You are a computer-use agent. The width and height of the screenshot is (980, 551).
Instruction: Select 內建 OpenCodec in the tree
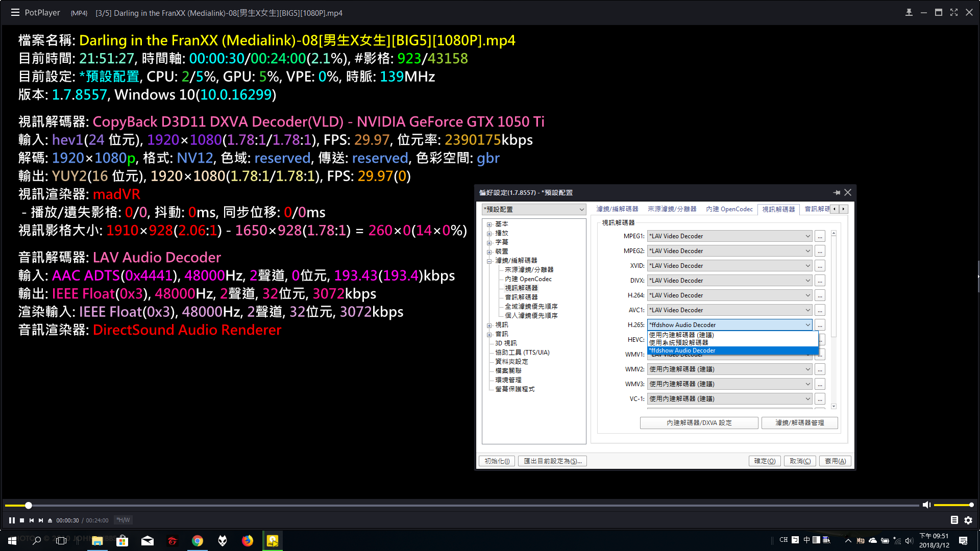pos(528,279)
